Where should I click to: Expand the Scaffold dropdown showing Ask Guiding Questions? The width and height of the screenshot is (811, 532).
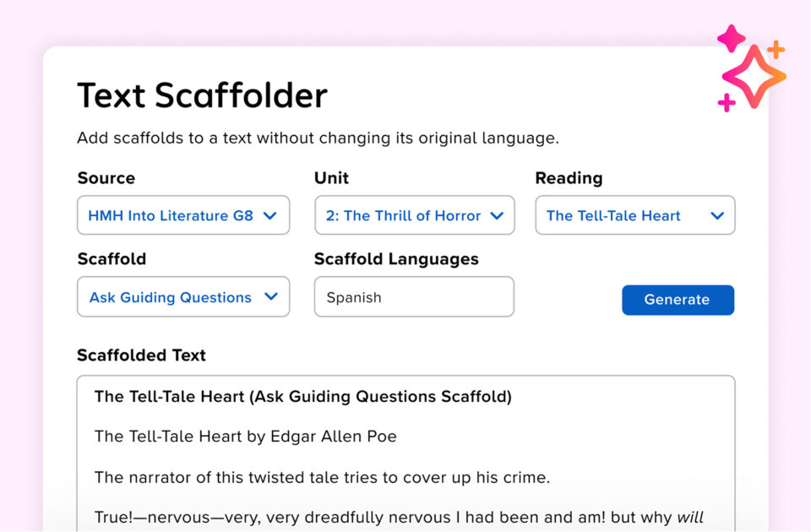point(182,296)
